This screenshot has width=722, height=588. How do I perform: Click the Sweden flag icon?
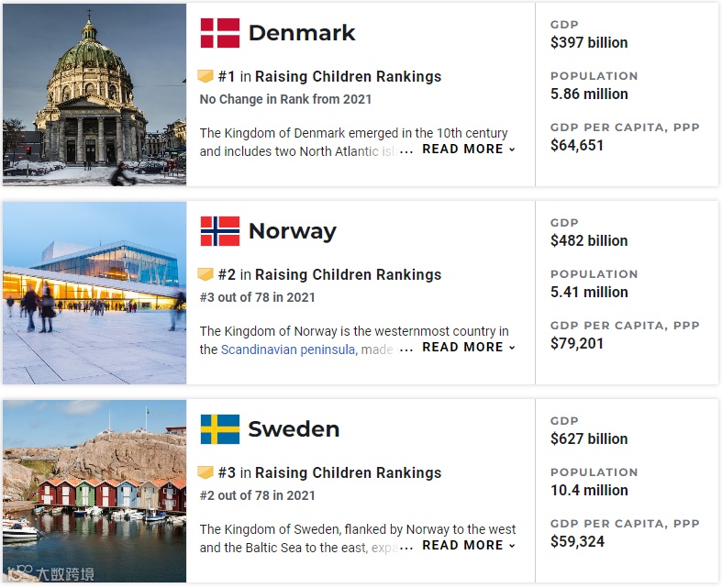click(219, 429)
